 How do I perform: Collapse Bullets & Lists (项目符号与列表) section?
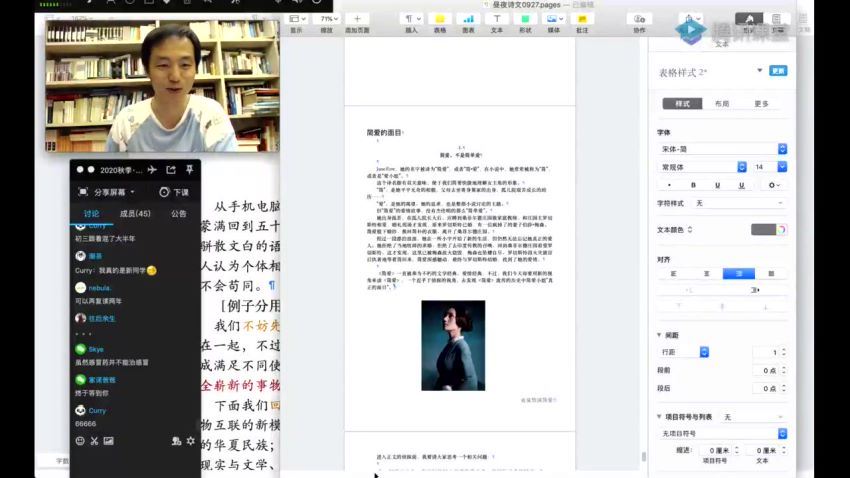pyautogui.click(x=659, y=417)
